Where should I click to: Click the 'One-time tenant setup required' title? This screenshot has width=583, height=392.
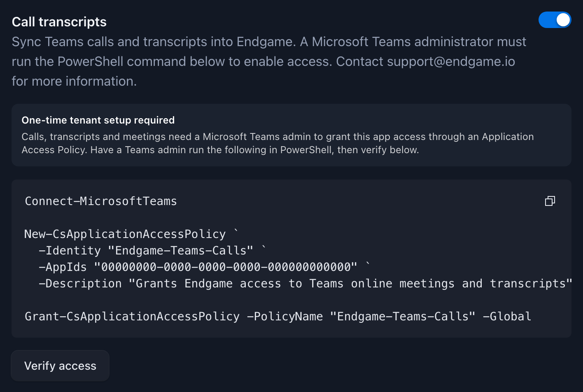pyautogui.click(x=98, y=120)
